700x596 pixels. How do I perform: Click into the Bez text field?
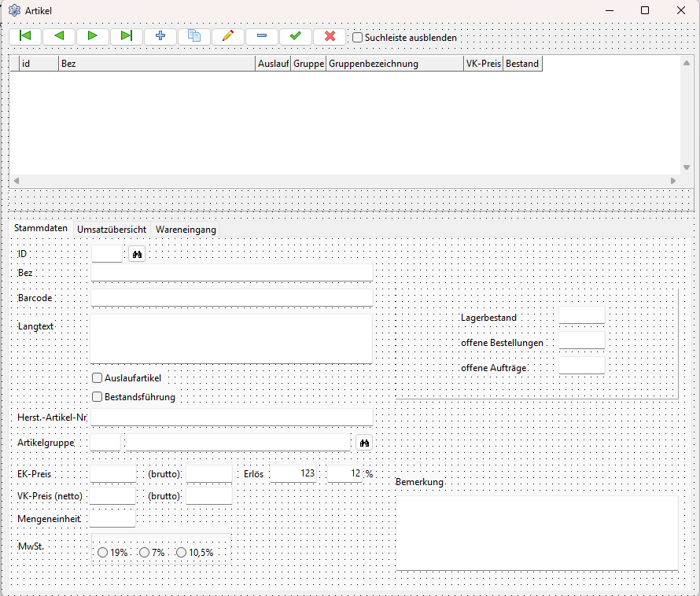[232, 272]
